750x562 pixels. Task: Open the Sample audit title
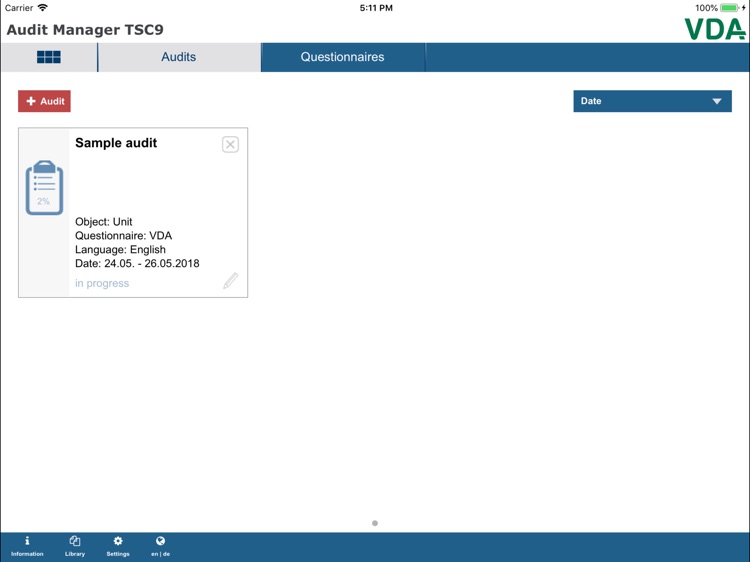click(x=116, y=143)
